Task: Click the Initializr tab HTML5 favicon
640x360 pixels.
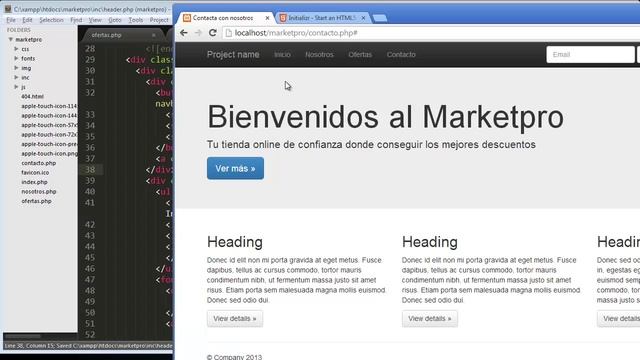Action: point(283,18)
